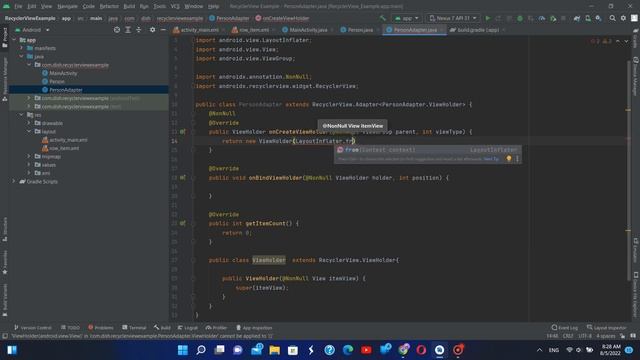640x360 pixels.
Task: Toggle the Resource Manager side tab
Action: pos(4,79)
